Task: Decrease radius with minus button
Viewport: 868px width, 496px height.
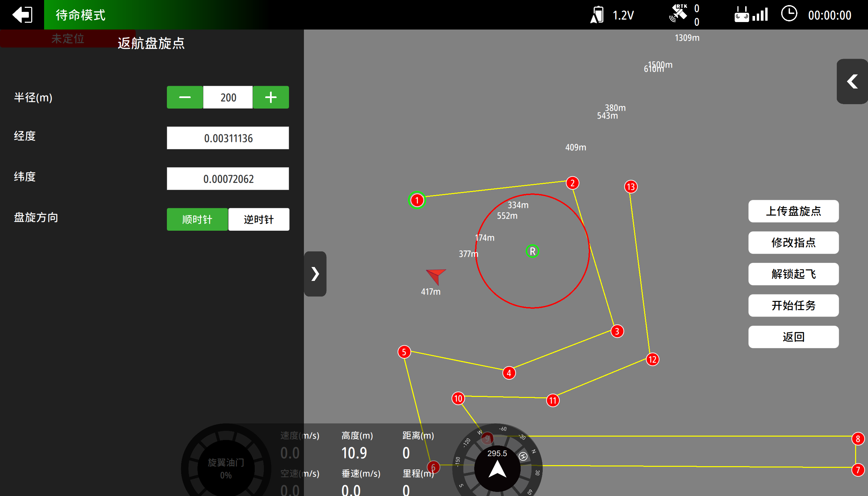Action: click(x=185, y=97)
